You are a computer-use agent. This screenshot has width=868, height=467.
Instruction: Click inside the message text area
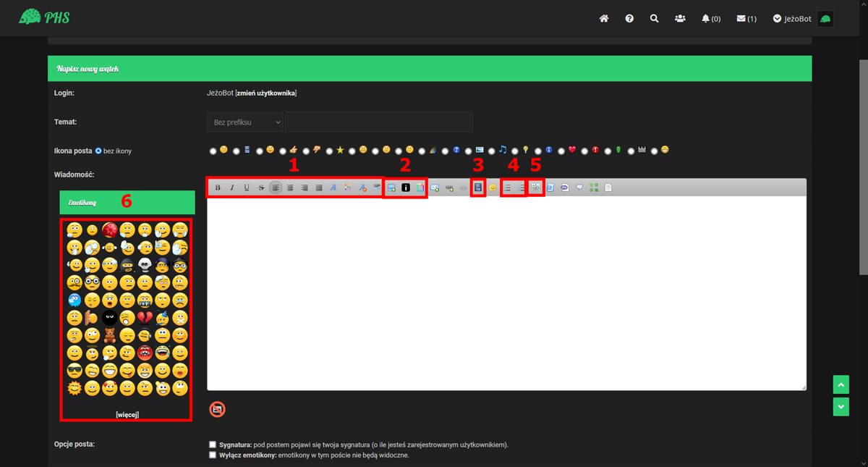coord(506,293)
